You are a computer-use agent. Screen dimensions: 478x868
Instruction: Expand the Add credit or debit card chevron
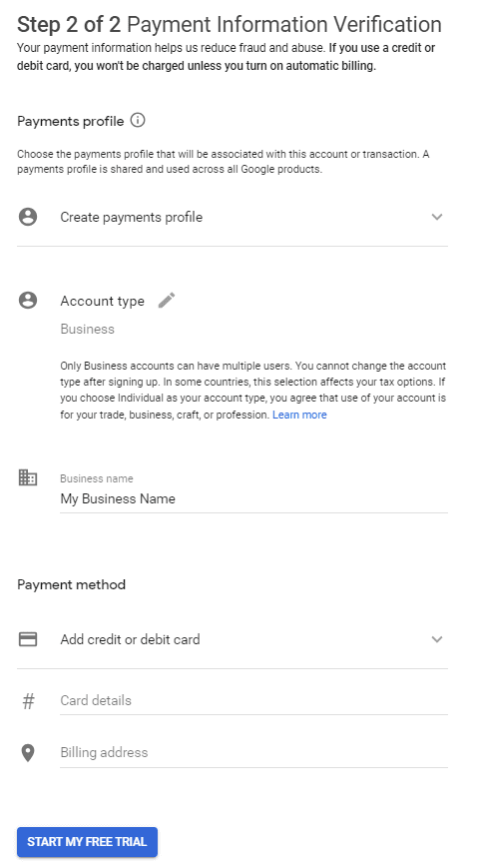click(437, 639)
